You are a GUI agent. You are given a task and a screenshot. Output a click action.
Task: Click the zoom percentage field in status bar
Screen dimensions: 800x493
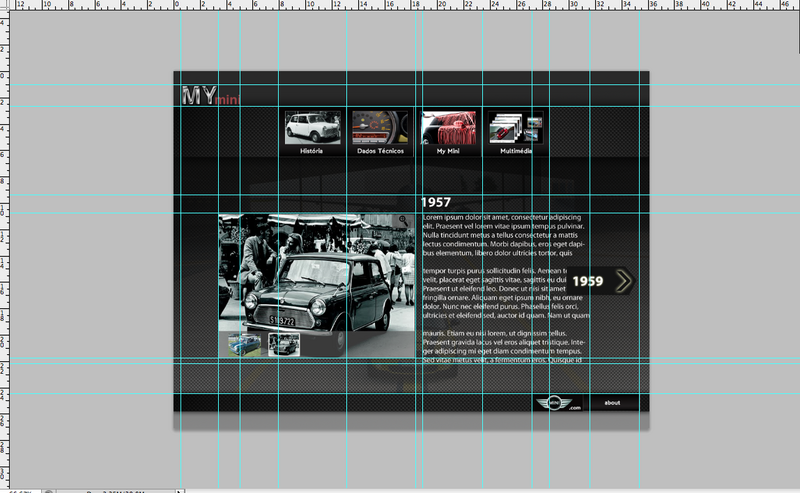click(18, 490)
